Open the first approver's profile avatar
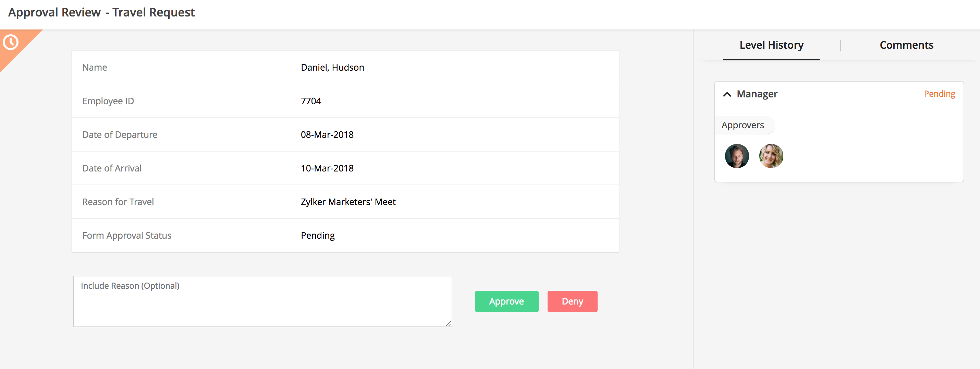 tap(736, 156)
